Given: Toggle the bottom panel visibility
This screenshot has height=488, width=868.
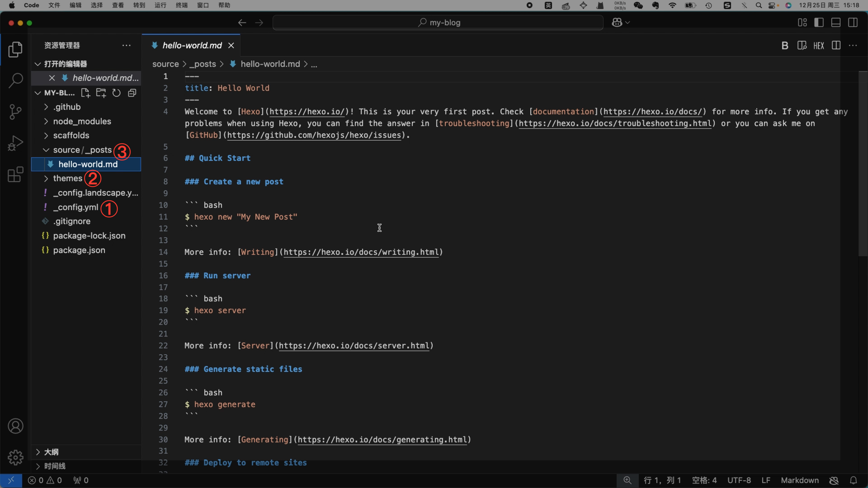Looking at the screenshot, I should pos(836,23).
